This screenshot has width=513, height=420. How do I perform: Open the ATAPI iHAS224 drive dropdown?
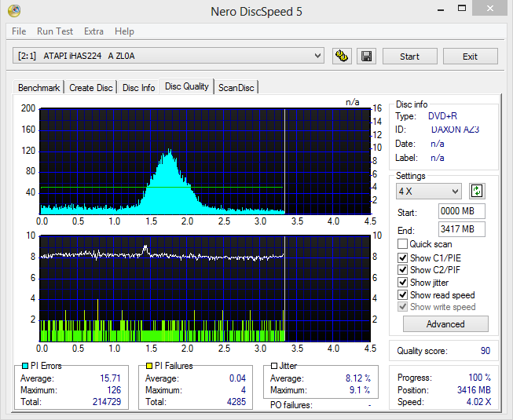168,56
